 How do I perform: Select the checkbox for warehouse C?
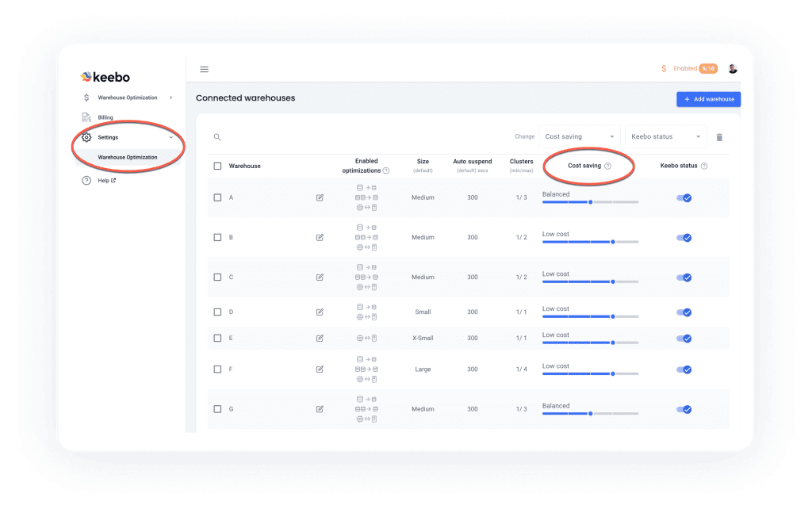pos(218,277)
